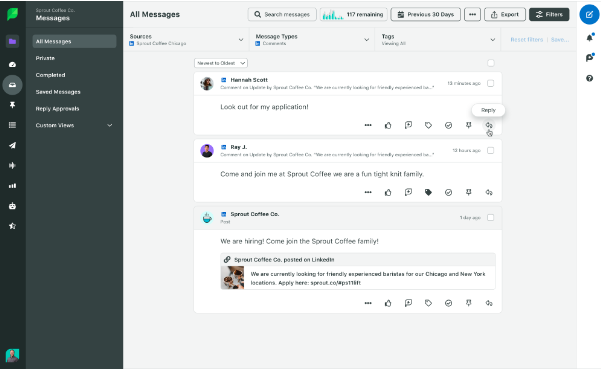601x373 pixels.
Task: Pin the Sprout Coffee Co. post
Action: click(468, 303)
